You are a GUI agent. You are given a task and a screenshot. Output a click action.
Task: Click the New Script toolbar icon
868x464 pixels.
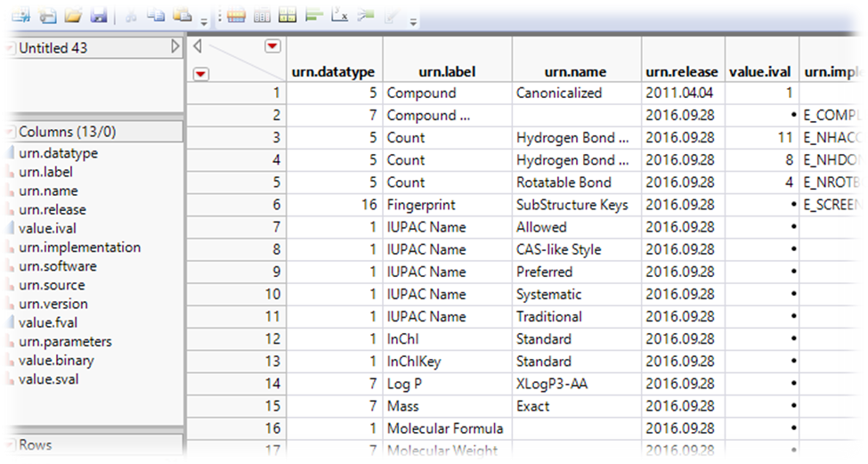click(x=47, y=15)
